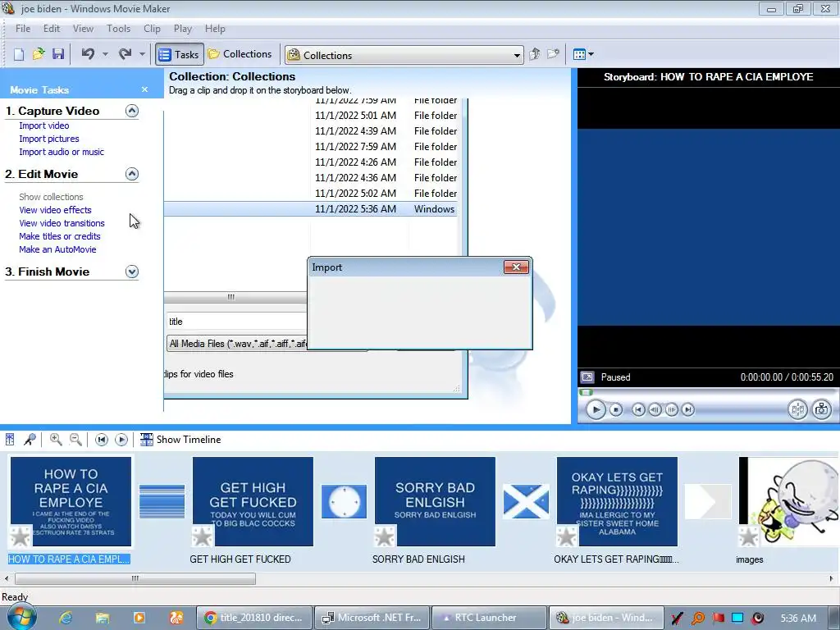The width and height of the screenshot is (840, 630).
Task: Save the project with the floppy icon
Action: pyautogui.click(x=58, y=54)
